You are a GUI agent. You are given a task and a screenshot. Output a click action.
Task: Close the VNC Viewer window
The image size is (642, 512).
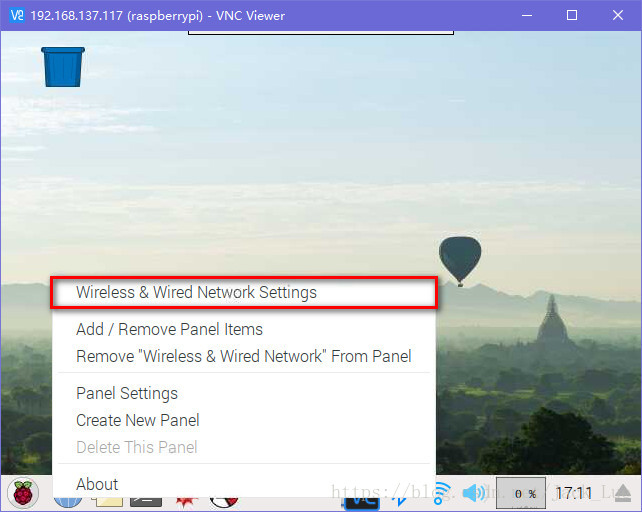pyautogui.click(x=618, y=16)
